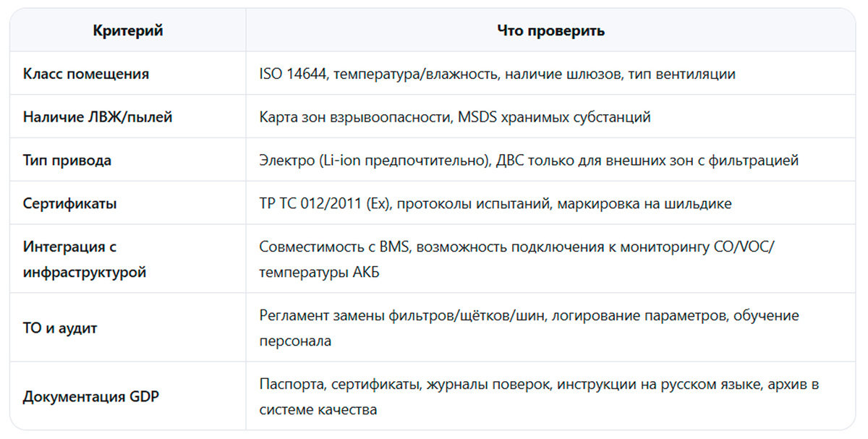
Task: Click the "ТР ТС 012/2011 (Ex)" cell
Action: (551, 203)
